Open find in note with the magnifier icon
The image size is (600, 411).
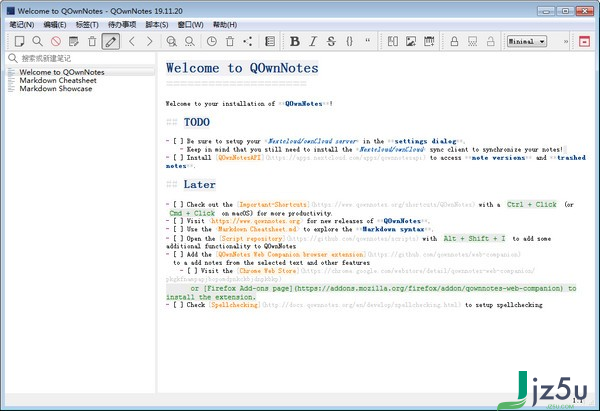coord(37,41)
